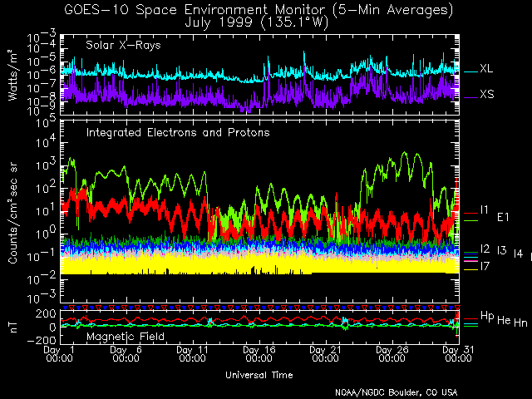Screen dimensions: 532x399
Task: Select the He legend label
Action: click(x=504, y=319)
